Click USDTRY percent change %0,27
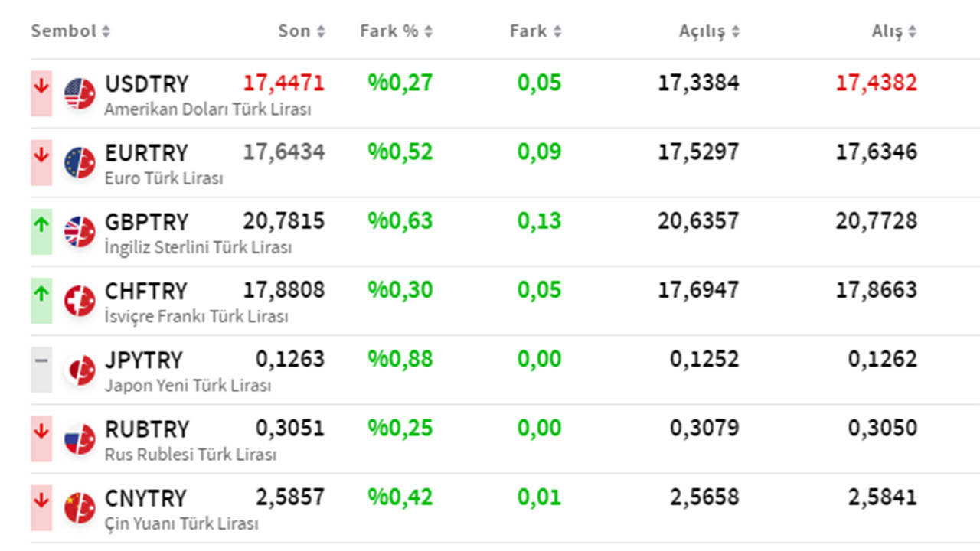 (400, 83)
